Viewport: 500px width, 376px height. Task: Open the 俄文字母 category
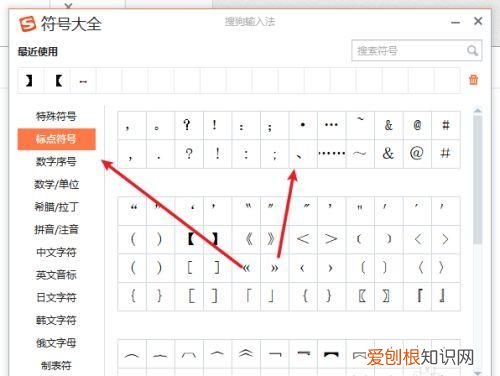coord(56,343)
